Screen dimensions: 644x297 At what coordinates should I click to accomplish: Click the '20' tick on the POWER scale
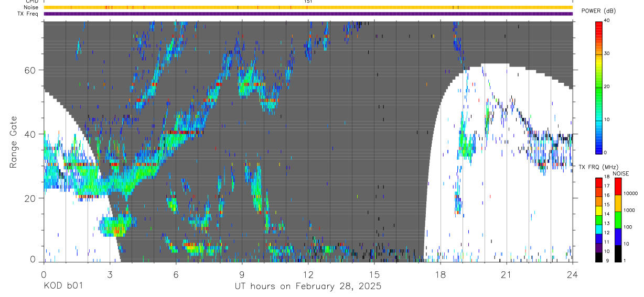point(607,86)
